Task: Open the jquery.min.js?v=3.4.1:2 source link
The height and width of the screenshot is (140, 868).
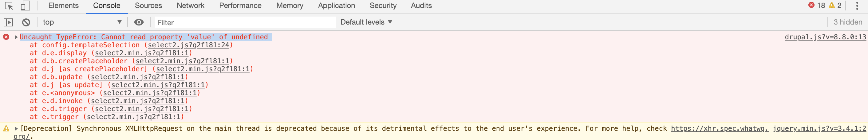Action: coord(819,129)
